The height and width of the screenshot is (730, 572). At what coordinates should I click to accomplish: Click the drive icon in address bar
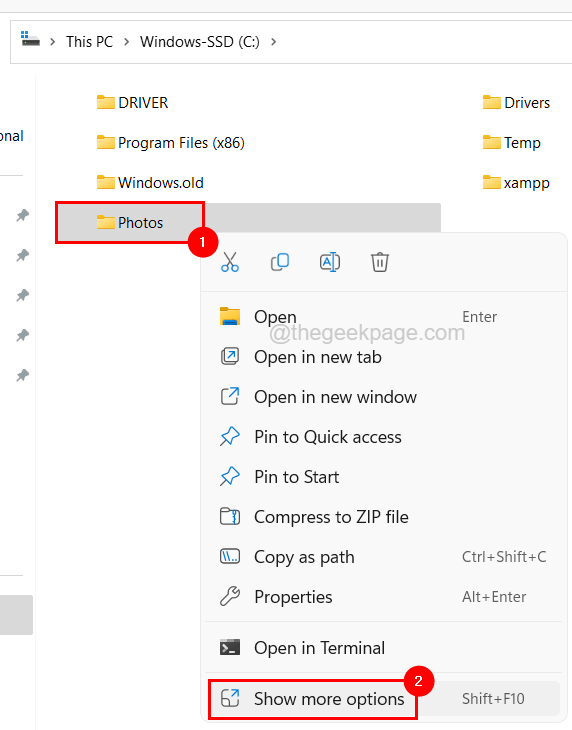click(x=30, y=39)
